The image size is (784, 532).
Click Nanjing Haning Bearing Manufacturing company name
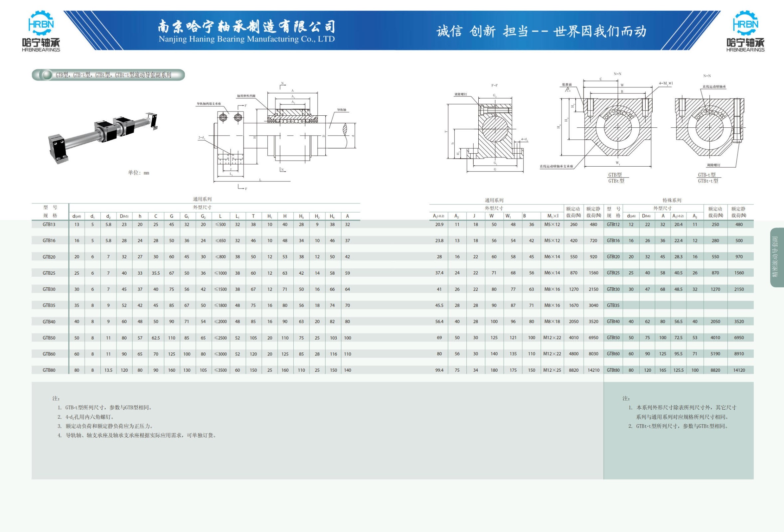(246, 39)
